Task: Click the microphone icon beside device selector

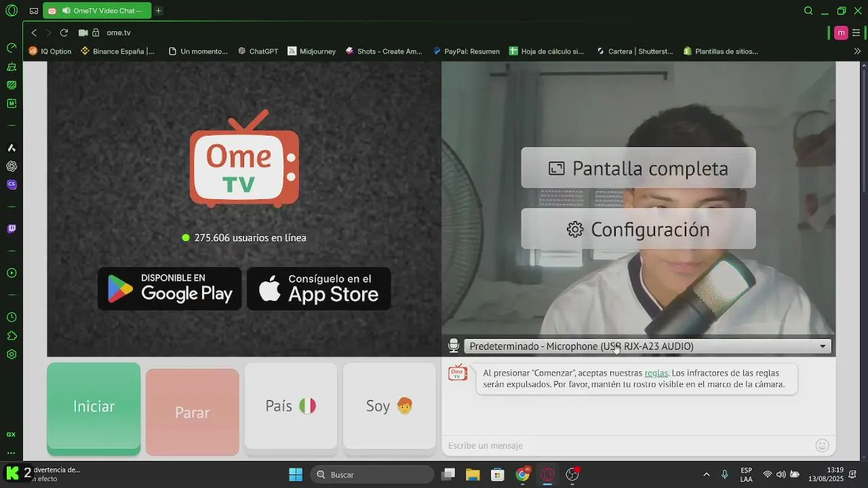Action: (x=454, y=346)
